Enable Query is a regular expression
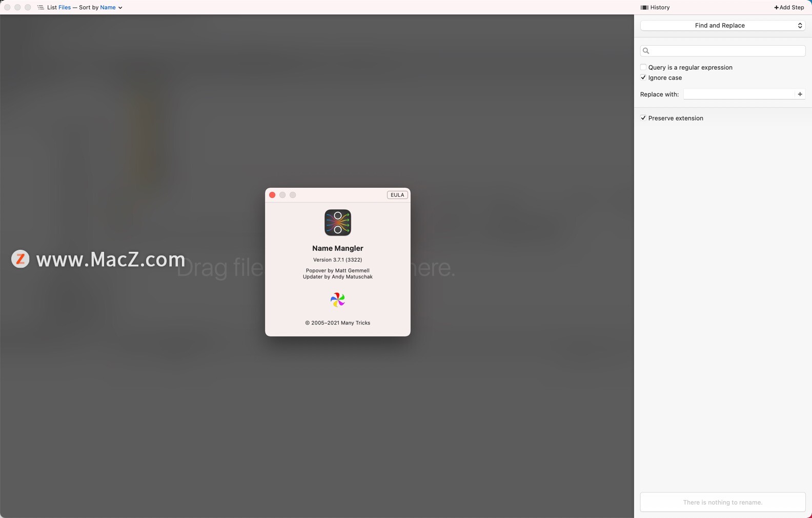Image resolution: width=812 pixels, height=518 pixels. click(643, 67)
